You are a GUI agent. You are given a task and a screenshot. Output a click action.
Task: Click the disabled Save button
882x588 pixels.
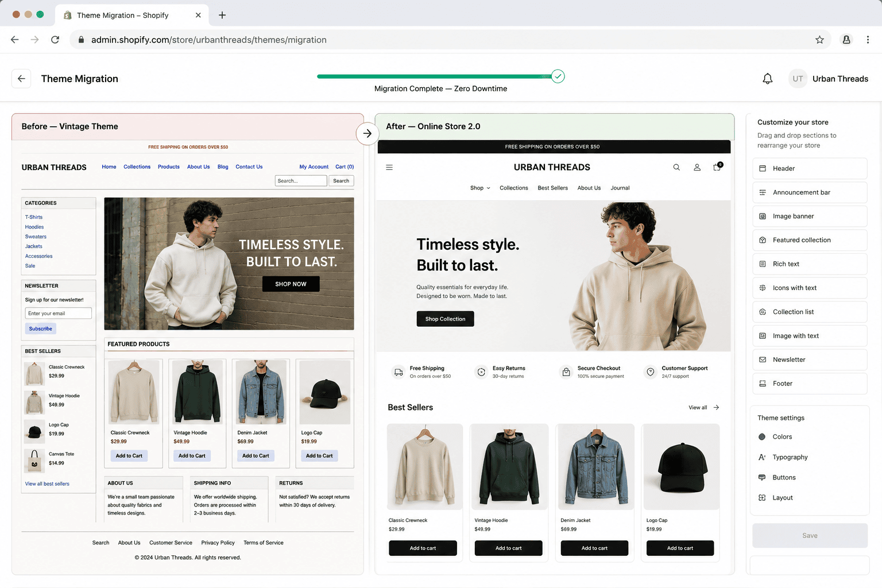810,536
